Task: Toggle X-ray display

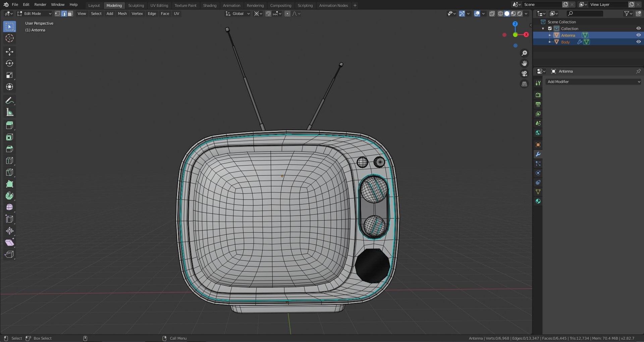Action: coord(492,14)
